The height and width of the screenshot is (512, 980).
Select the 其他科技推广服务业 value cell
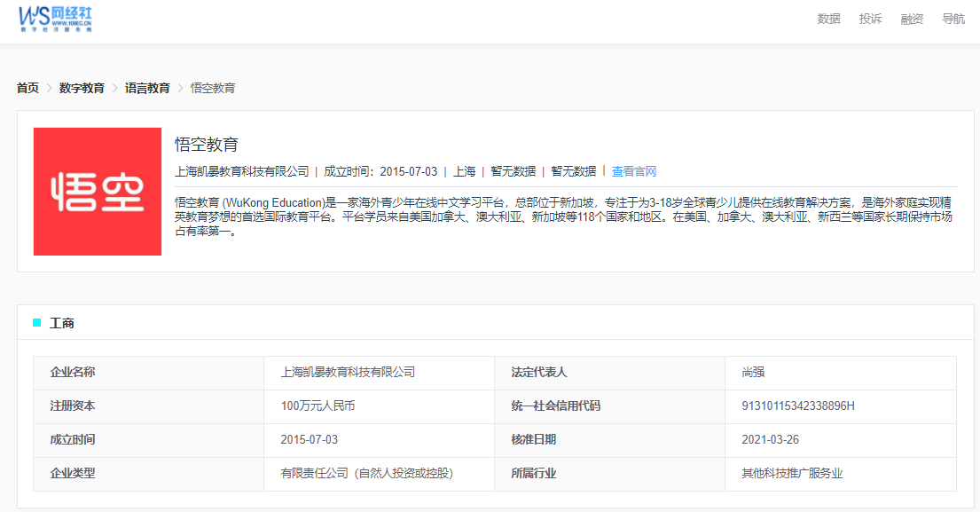(x=841, y=474)
